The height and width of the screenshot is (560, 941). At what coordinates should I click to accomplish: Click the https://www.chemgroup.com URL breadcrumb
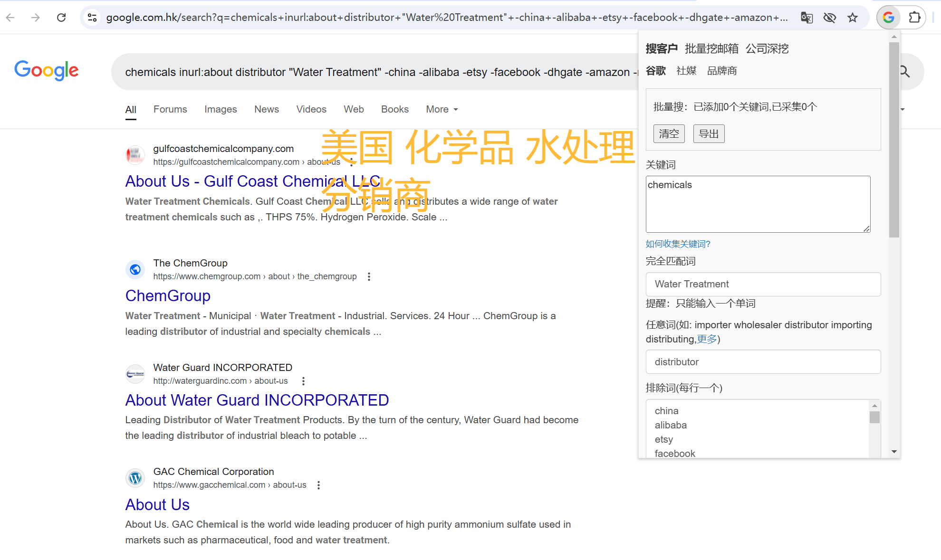(x=255, y=276)
